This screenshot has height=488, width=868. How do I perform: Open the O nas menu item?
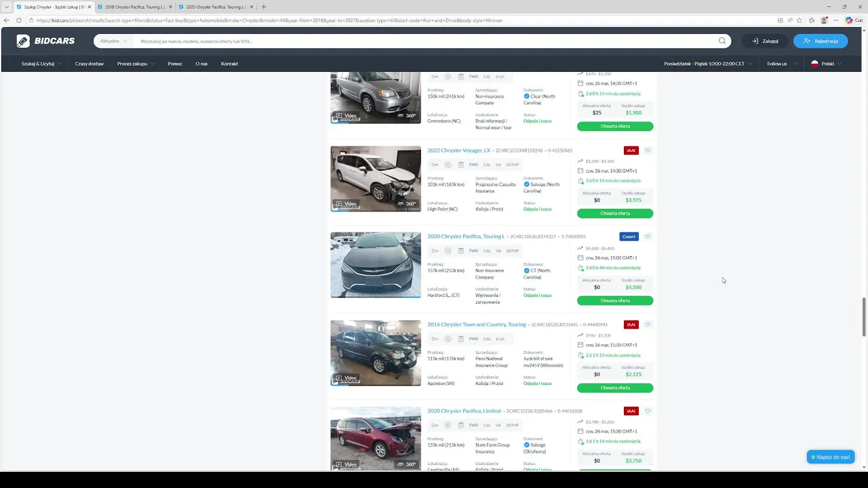coord(201,64)
